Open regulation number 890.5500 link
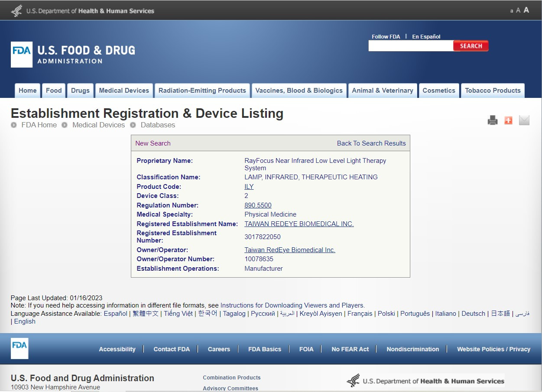 [x=258, y=205]
